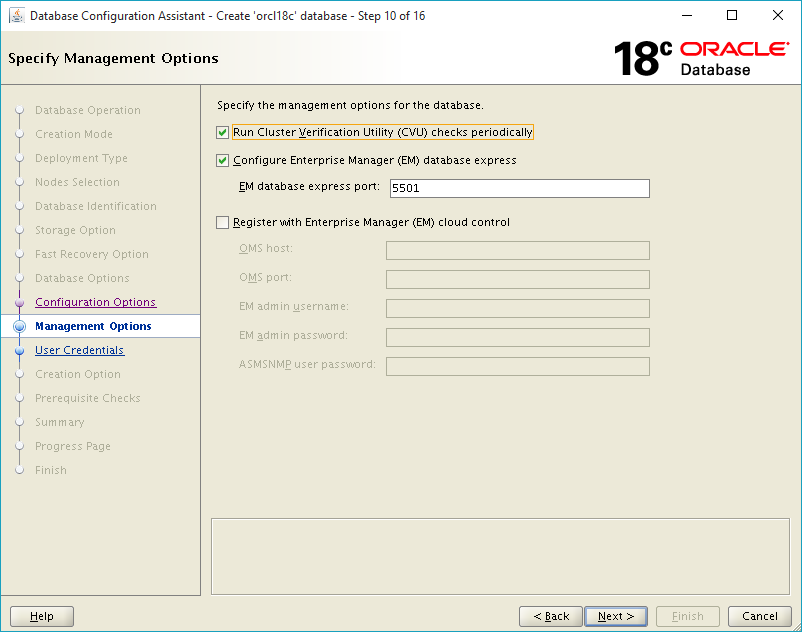Image resolution: width=802 pixels, height=632 pixels.
Task: Click the Database Operation step label
Action: point(88,110)
